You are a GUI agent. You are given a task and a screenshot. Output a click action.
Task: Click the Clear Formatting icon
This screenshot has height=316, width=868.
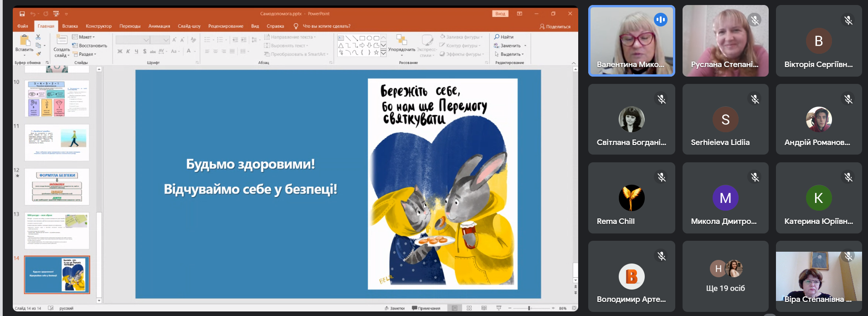pos(193,40)
